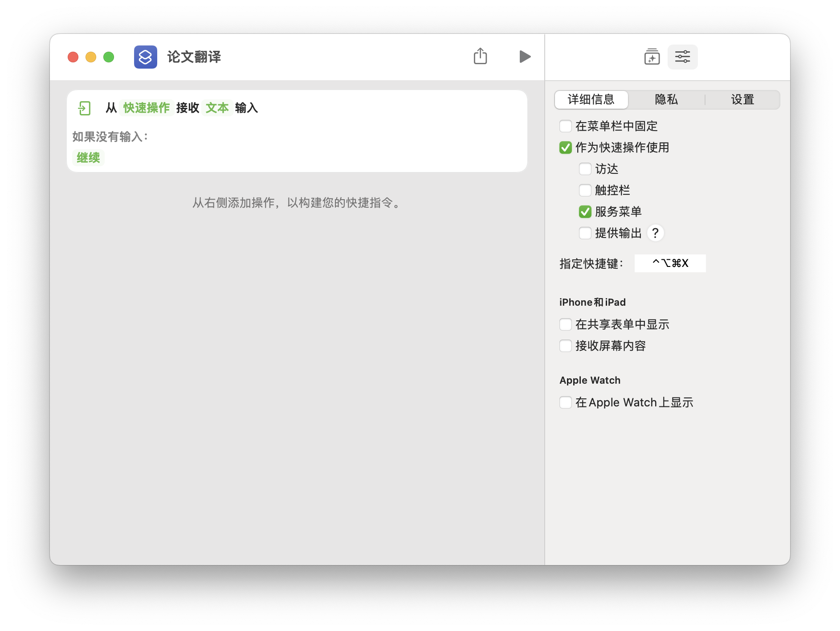Open the share button in the title bar
This screenshot has height=631, width=840.
[x=480, y=57]
